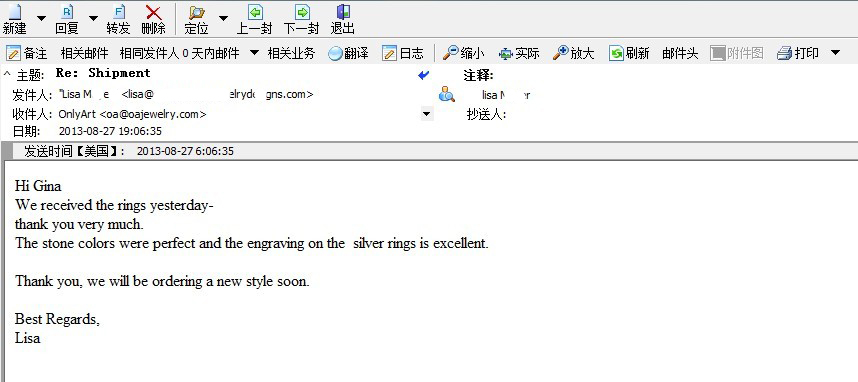Click recipient OnlyArt <oa@oajewelry.com>
This screenshot has width=858, height=382.
click(x=132, y=114)
